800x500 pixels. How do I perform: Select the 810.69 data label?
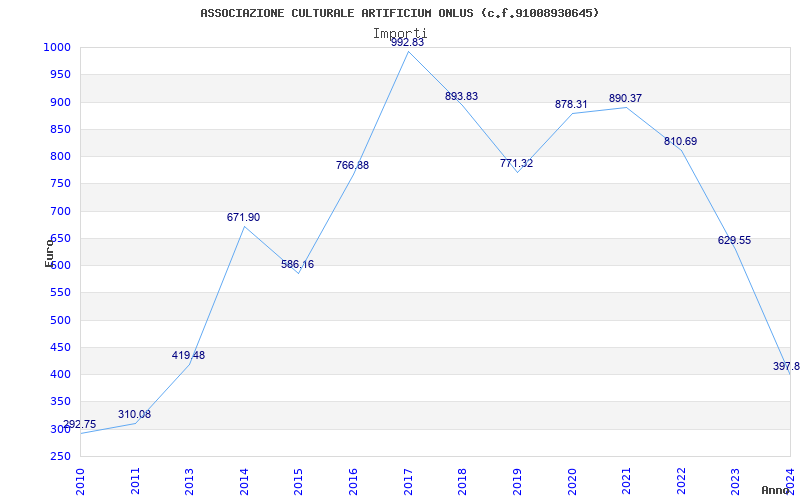tap(680, 141)
